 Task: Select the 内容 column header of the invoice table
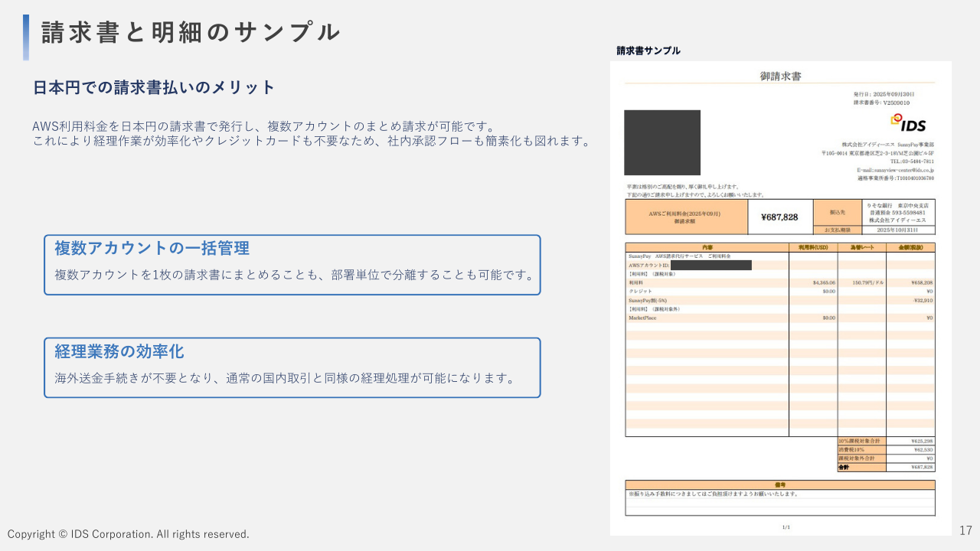click(707, 246)
